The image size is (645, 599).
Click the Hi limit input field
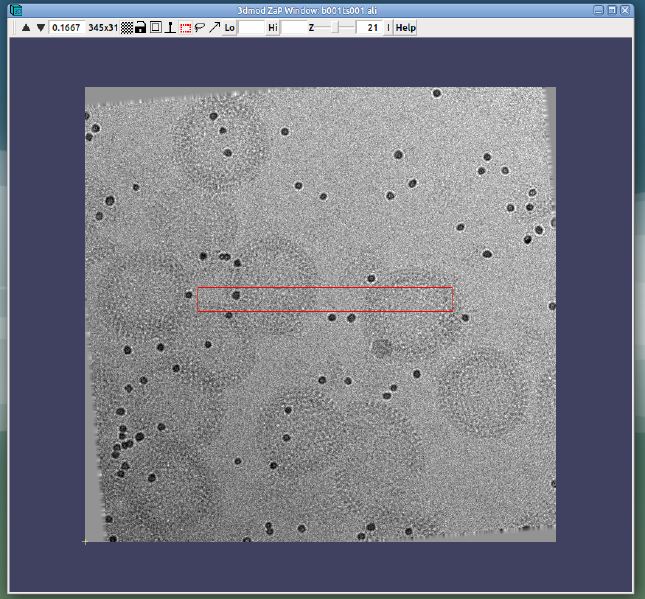[x=294, y=28]
